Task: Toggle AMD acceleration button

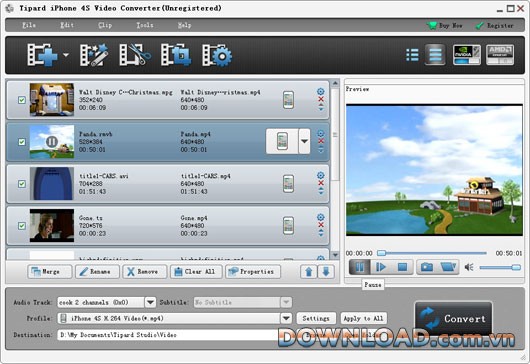Action: point(500,54)
